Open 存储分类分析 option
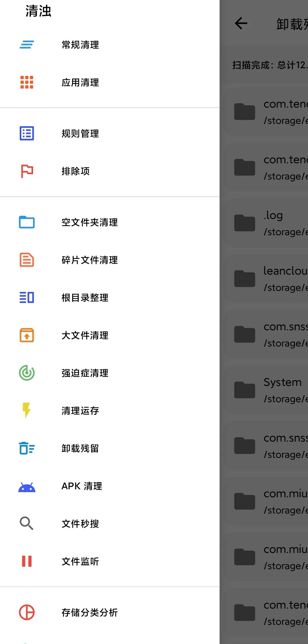This screenshot has width=308, height=644. pyautogui.click(x=110, y=612)
